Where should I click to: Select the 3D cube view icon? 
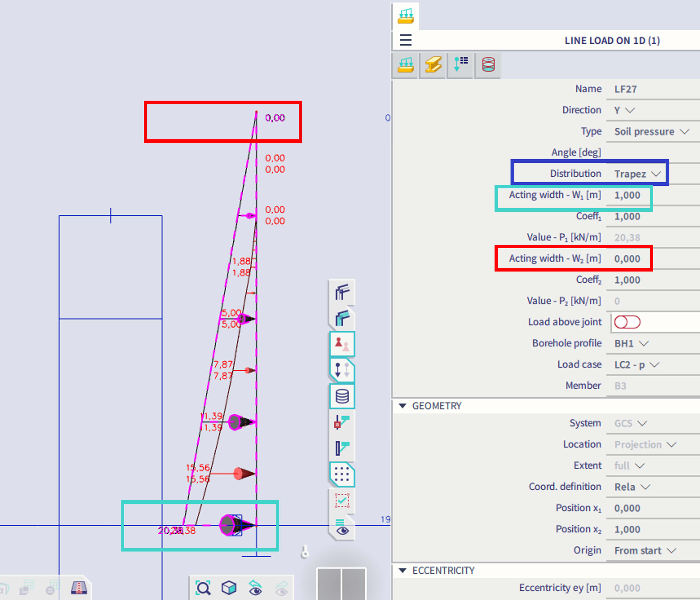tap(229, 587)
